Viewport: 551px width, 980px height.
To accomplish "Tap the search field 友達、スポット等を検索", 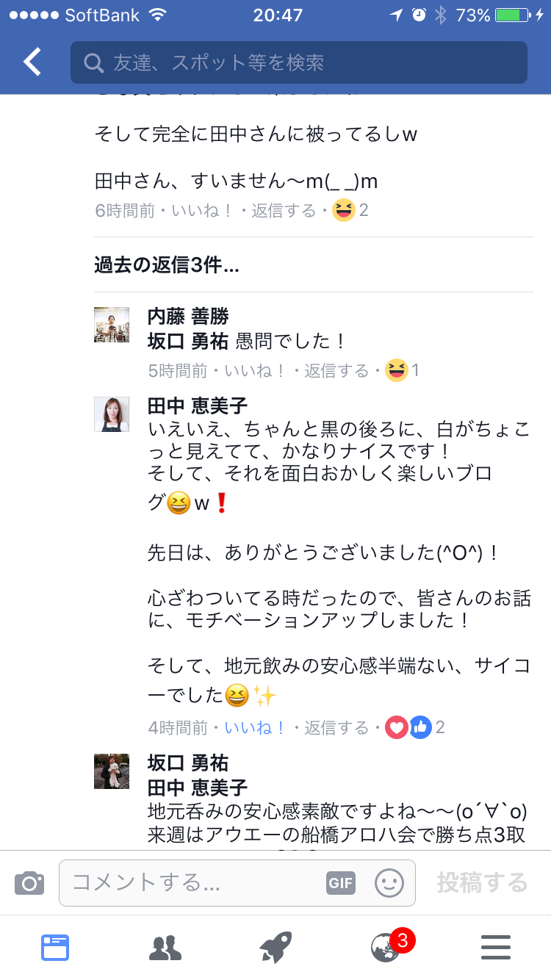I will tap(298, 62).
